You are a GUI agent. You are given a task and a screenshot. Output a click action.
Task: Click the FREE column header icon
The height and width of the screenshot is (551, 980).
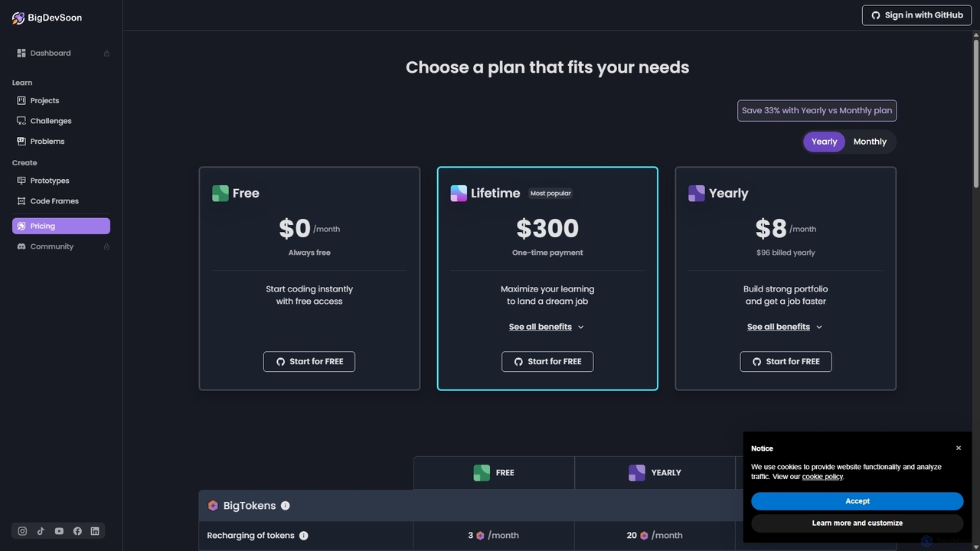coord(482,473)
